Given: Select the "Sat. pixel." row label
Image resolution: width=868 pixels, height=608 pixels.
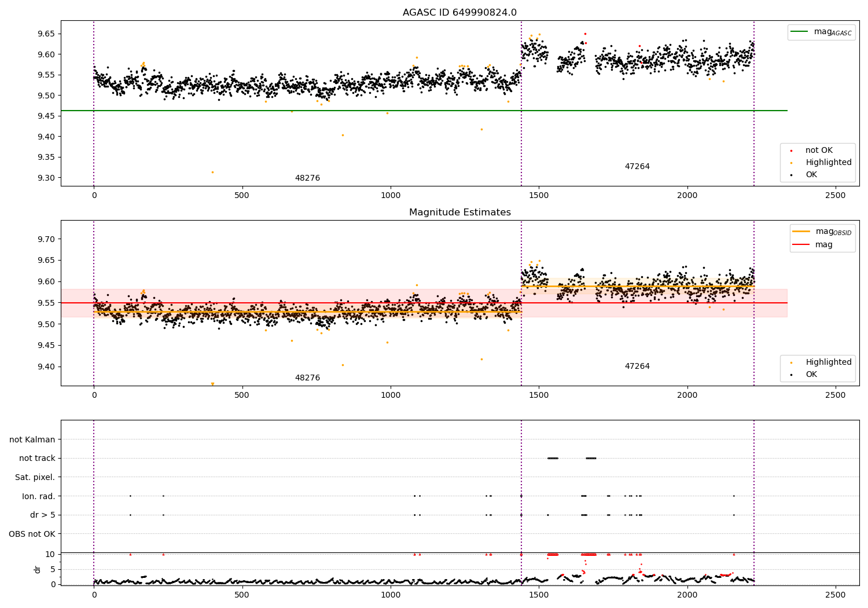Looking at the screenshot, I should (x=35, y=478).
